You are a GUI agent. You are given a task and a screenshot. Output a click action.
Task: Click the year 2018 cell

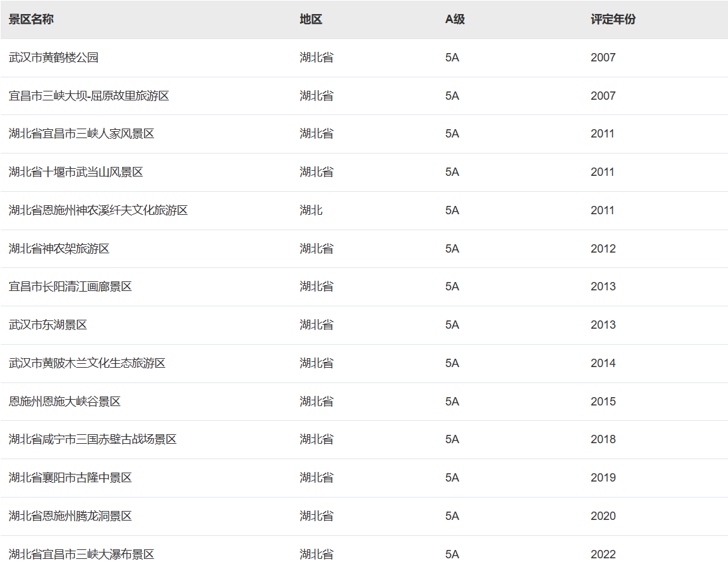603,439
